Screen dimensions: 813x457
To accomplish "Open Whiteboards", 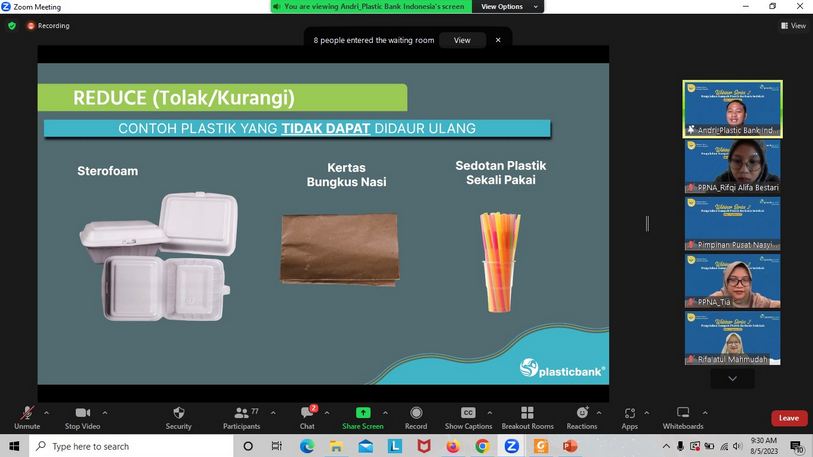I will [x=683, y=413].
